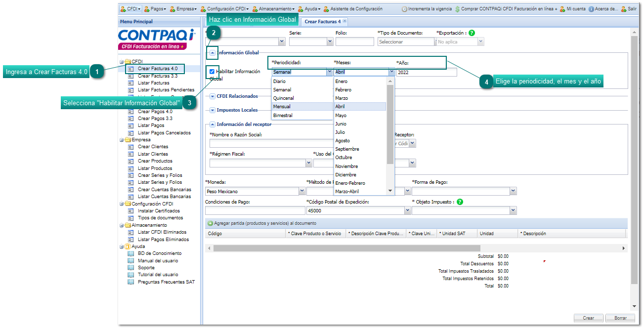Uncheck Habilitar Información Global checkbox
644x329 pixels.
pyautogui.click(x=212, y=72)
